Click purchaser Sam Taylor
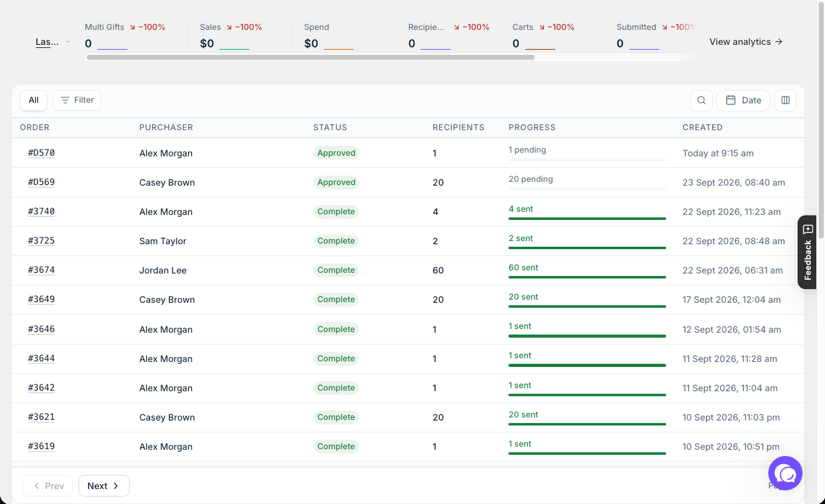Screen dimensions: 825x504 pos(163,241)
